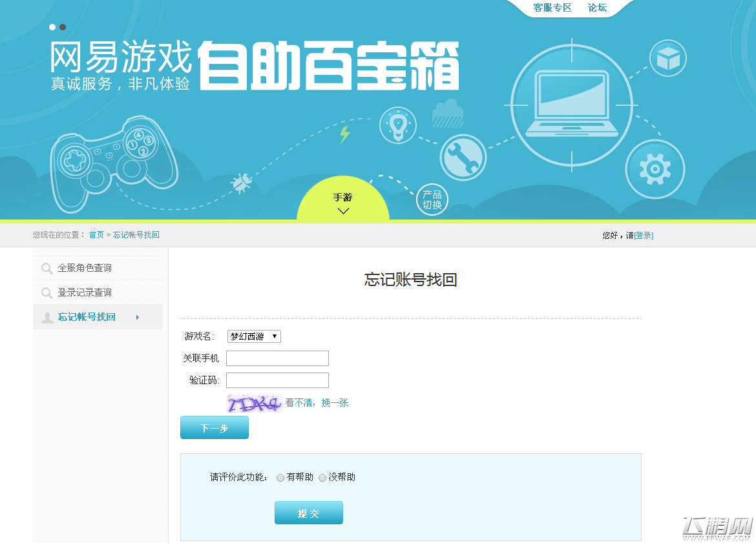Click the 产品切换 circle button
Viewport: 756px width, 543px height.
(432, 200)
